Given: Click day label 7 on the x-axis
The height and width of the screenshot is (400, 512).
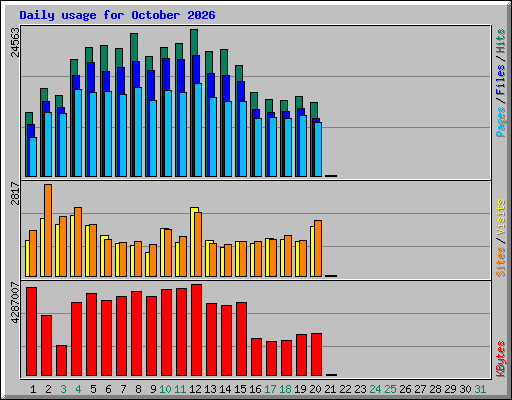Looking at the screenshot, I should (123, 389).
